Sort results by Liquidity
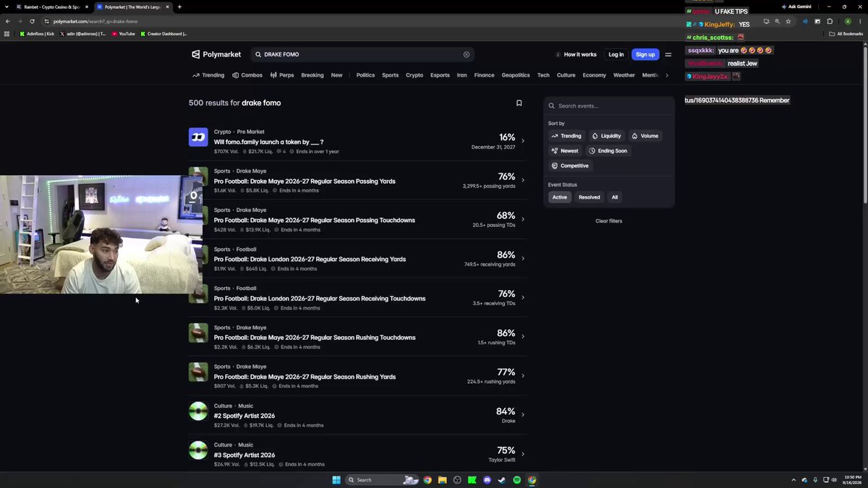This screenshot has width=868, height=488. (606, 136)
